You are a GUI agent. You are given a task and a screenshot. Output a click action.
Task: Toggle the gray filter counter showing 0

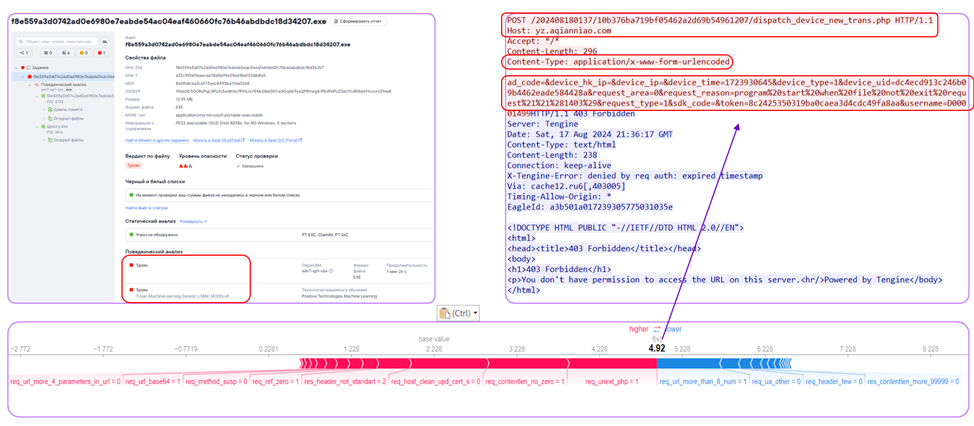coord(48,53)
